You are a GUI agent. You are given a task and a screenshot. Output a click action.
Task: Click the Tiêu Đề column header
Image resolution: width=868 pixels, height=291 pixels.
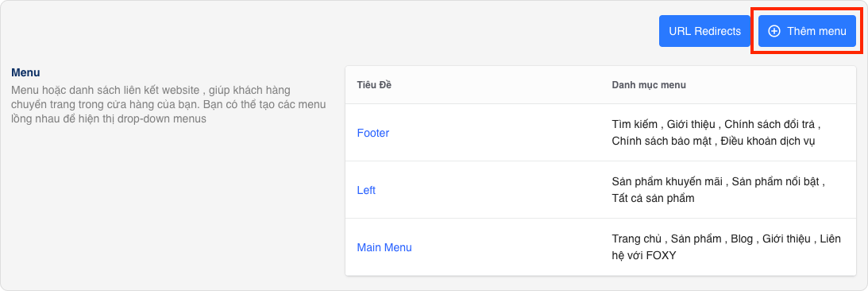375,85
